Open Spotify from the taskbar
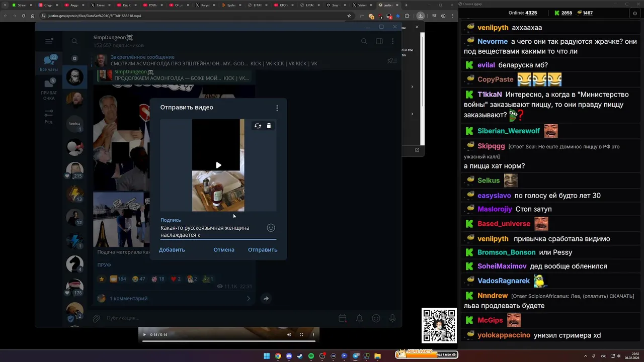 311,356
